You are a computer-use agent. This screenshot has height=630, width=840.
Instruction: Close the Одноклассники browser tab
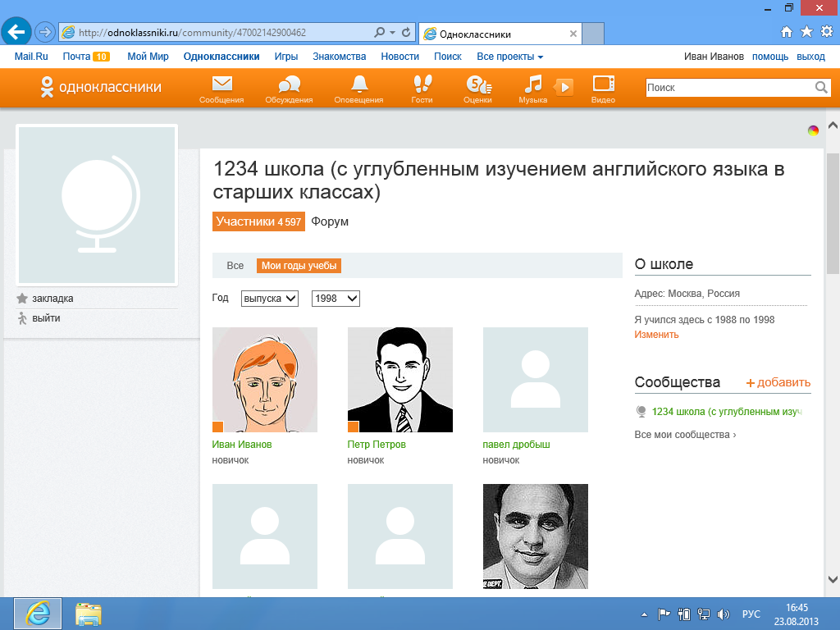point(573,34)
